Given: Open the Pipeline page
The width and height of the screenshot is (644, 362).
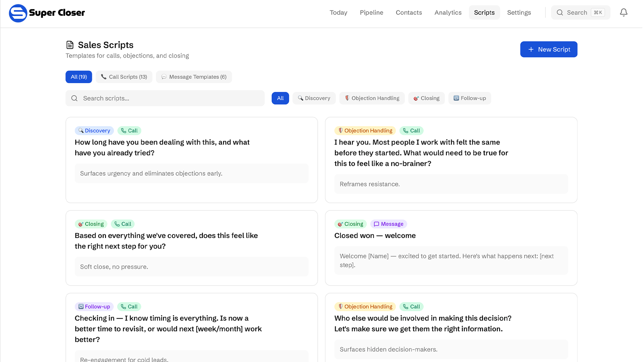Looking at the screenshot, I should [x=371, y=13].
